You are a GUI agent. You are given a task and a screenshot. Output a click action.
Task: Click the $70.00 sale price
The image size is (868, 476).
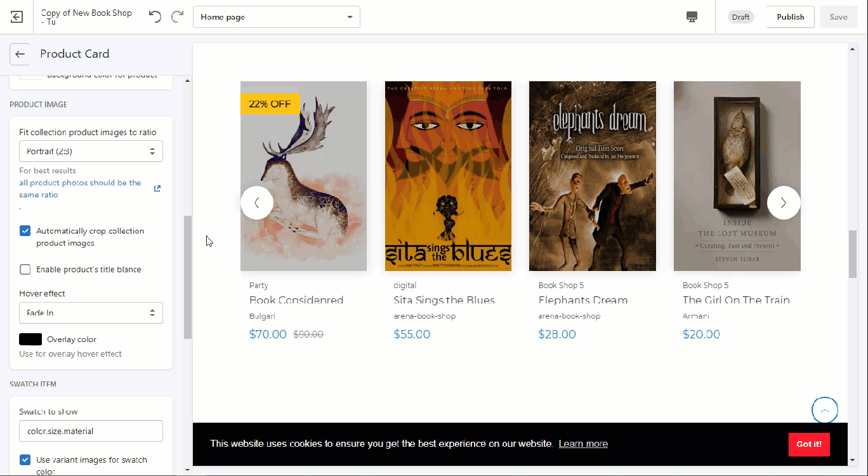coord(268,334)
